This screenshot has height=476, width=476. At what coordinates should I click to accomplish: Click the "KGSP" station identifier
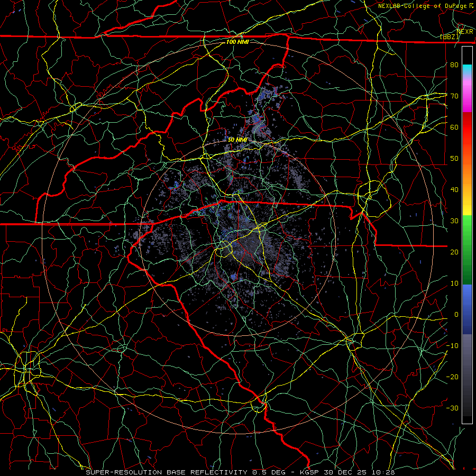[x=309, y=472]
